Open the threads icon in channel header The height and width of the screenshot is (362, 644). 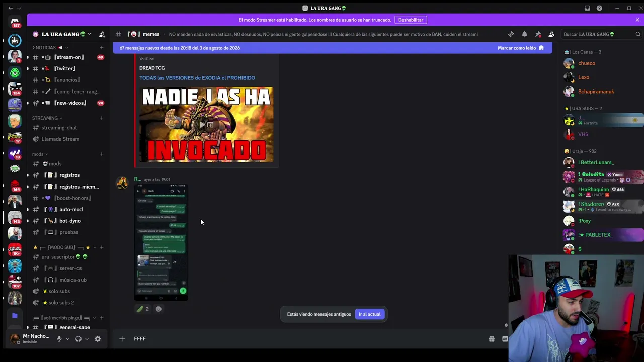pyautogui.click(x=511, y=34)
